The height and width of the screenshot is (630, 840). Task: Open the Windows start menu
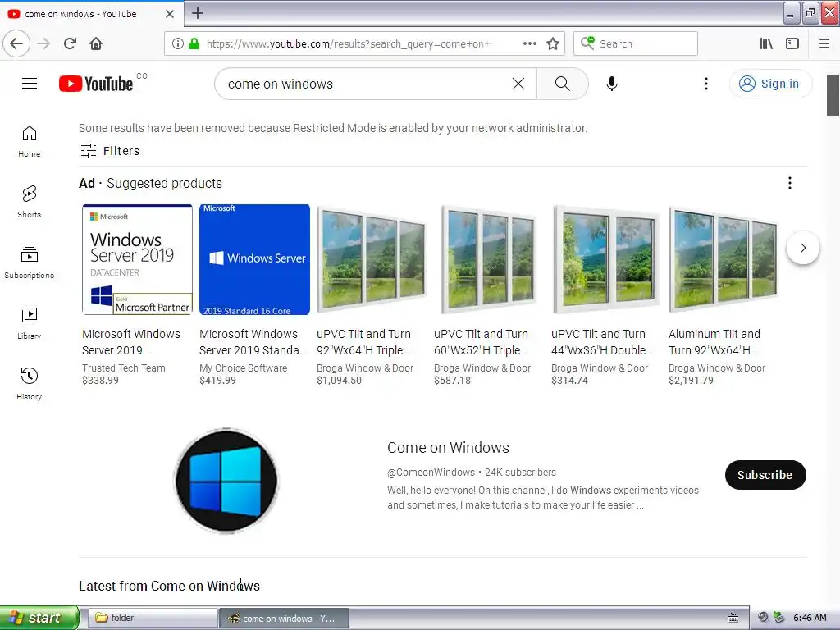click(x=39, y=618)
